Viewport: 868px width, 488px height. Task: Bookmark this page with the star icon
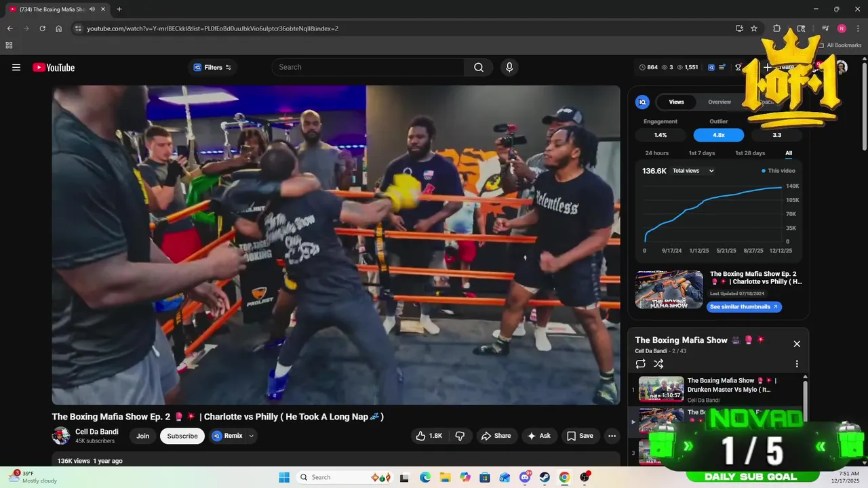[x=754, y=28]
